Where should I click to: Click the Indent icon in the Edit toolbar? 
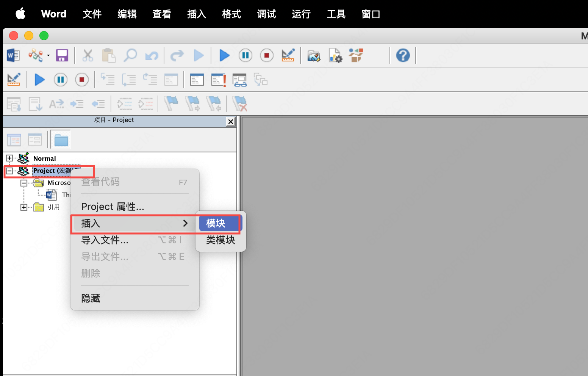[77, 104]
